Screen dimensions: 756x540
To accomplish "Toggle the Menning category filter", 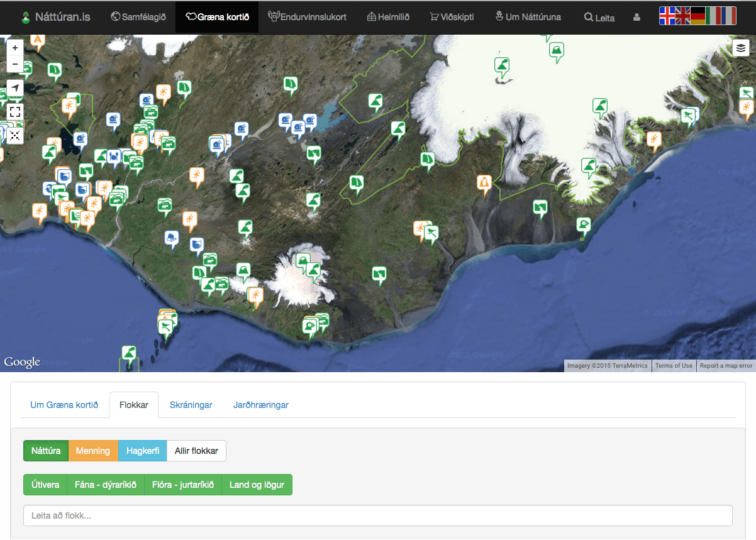I will pos(93,451).
